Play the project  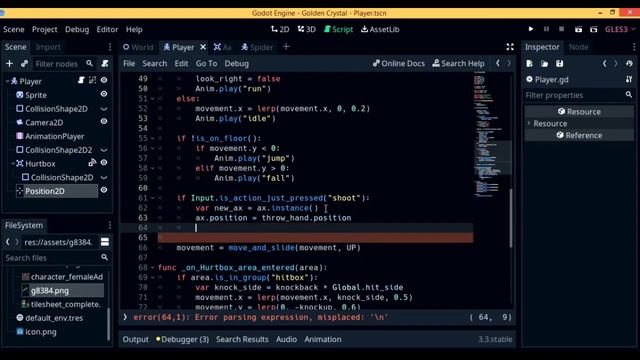[x=531, y=29]
